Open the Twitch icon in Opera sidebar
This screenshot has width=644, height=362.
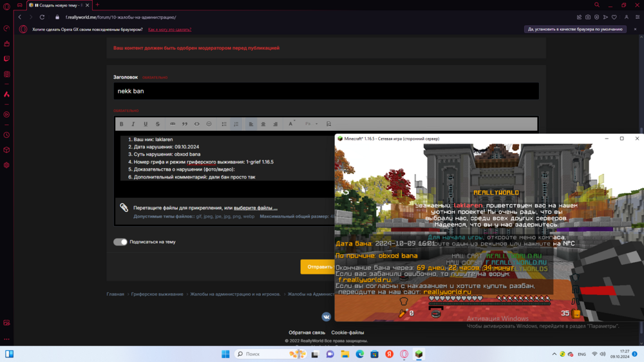pyautogui.click(x=6, y=59)
